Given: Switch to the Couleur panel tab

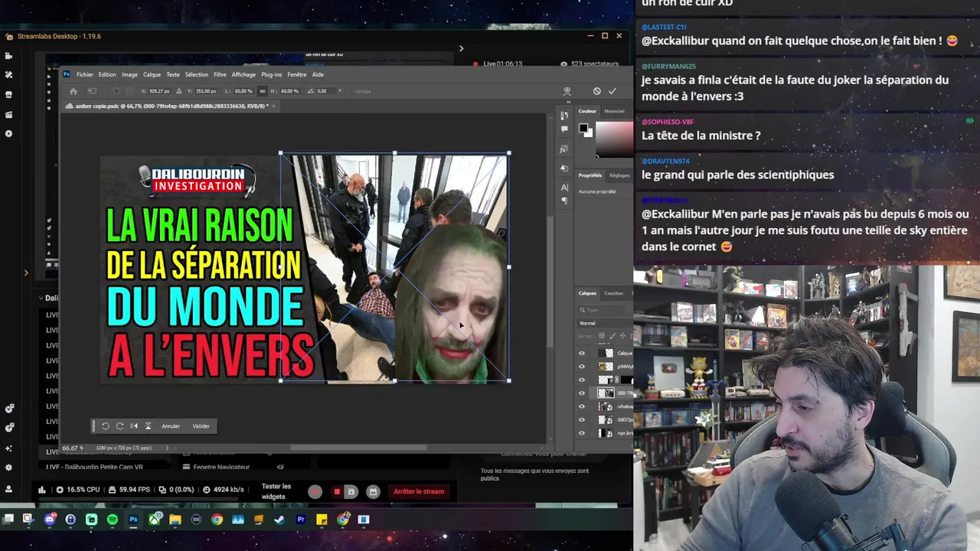Looking at the screenshot, I should click(x=587, y=111).
